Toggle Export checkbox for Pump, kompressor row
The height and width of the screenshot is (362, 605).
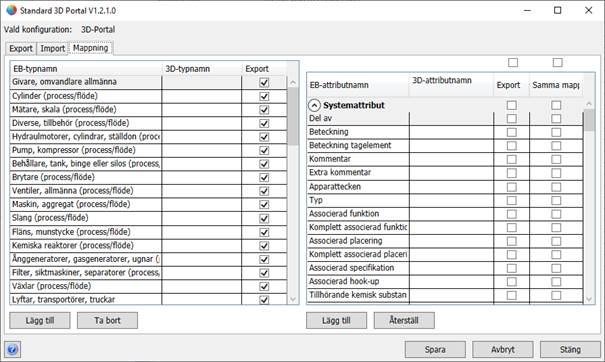click(264, 150)
